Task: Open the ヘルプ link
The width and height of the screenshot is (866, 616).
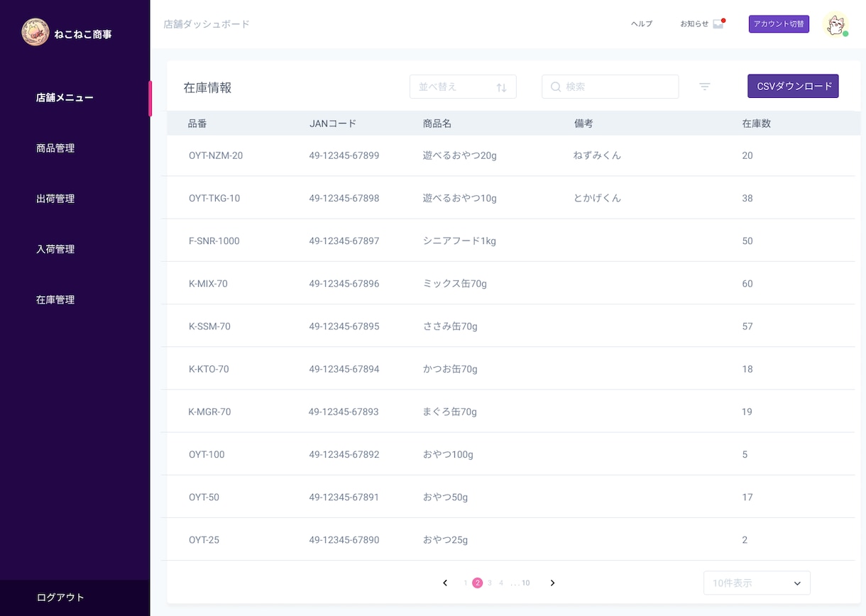Action: (x=642, y=24)
